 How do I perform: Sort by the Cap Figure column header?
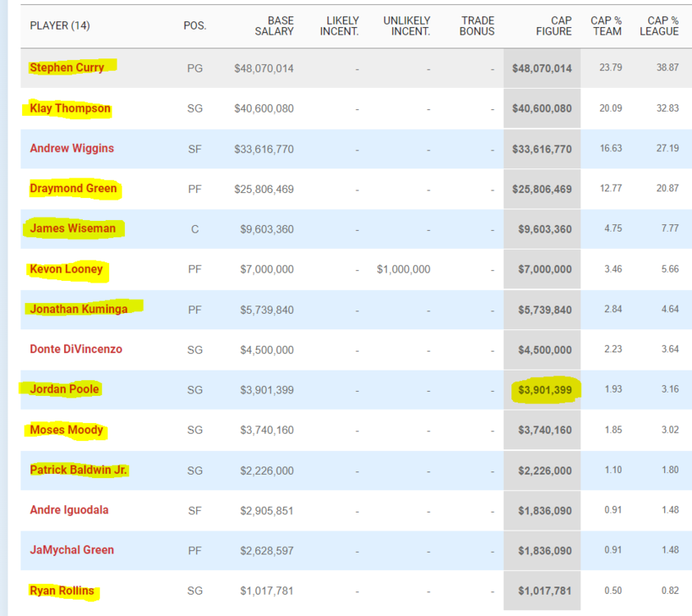point(554,25)
